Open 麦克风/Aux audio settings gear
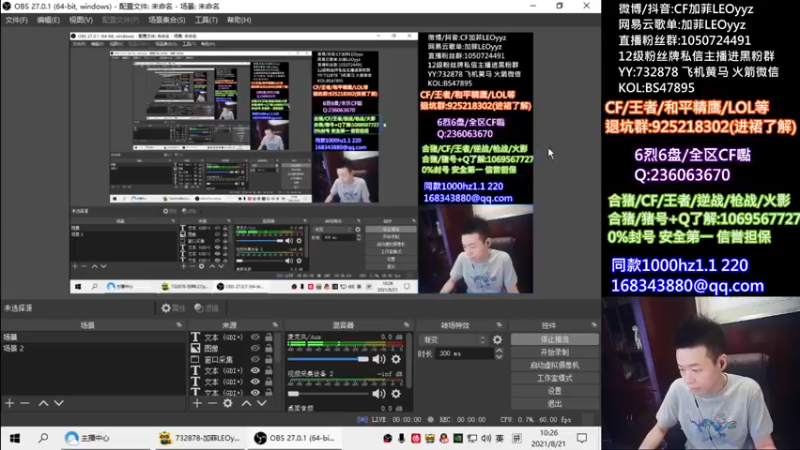Image resolution: width=800 pixels, height=450 pixels. (x=396, y=359)
